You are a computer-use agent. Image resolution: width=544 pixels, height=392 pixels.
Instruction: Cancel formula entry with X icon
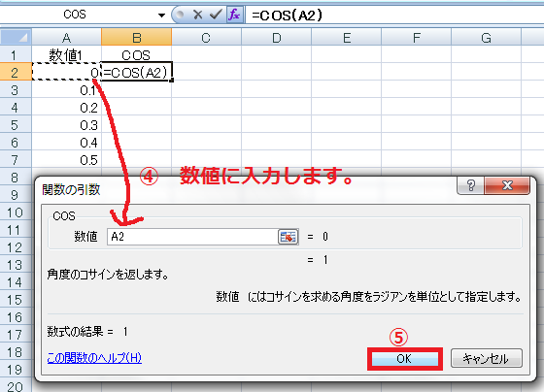pyautogui.click(x=197, y=15)
